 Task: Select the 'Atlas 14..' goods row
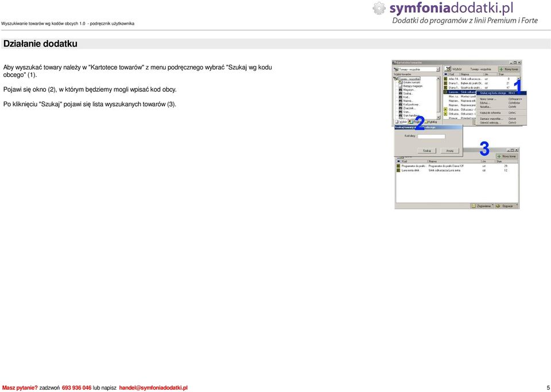[480, 79]
